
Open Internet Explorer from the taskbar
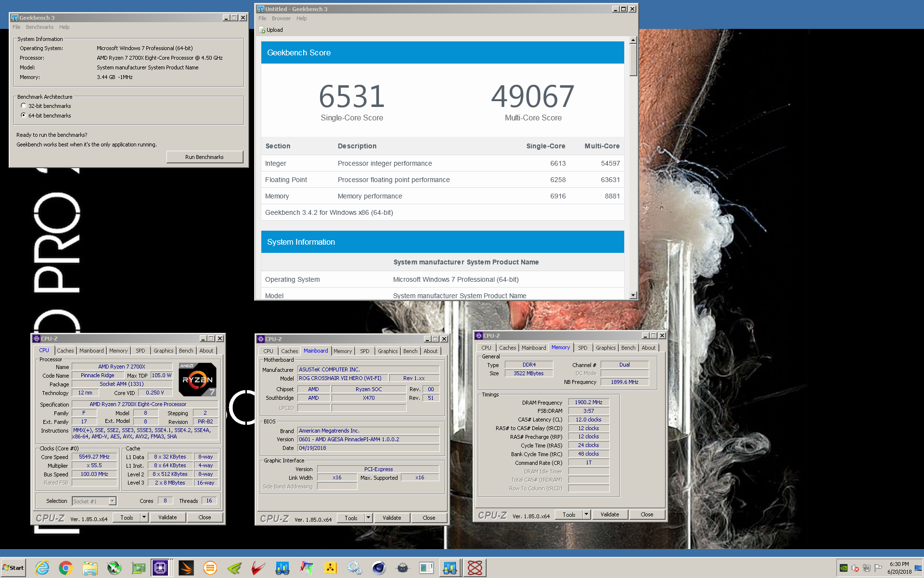point(42,568)
